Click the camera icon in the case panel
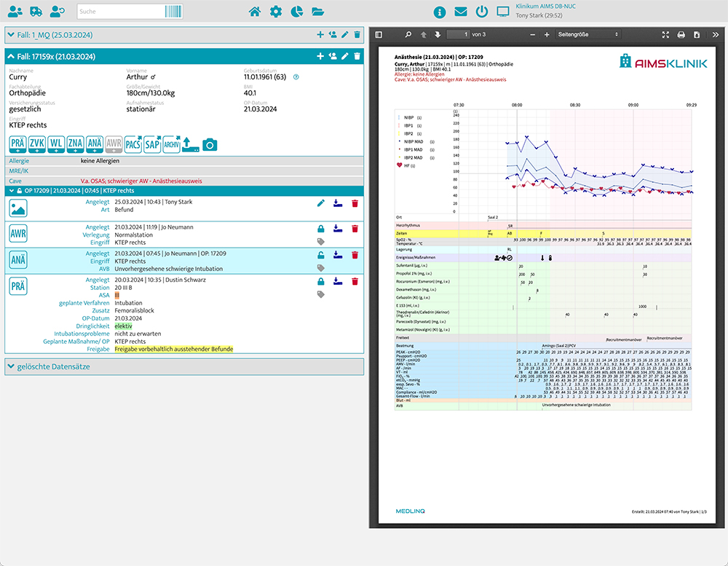The width and height of the screenshot is (728, 566). pos(210,145)
